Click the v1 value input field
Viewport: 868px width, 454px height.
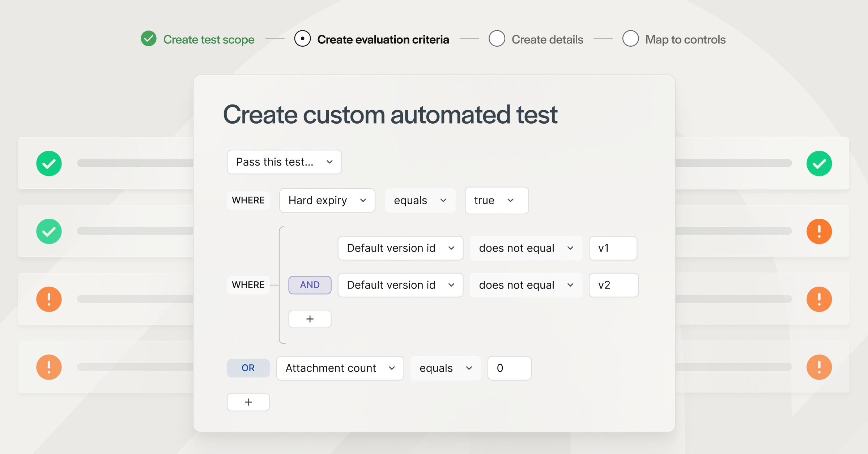(x=613, y=248)
